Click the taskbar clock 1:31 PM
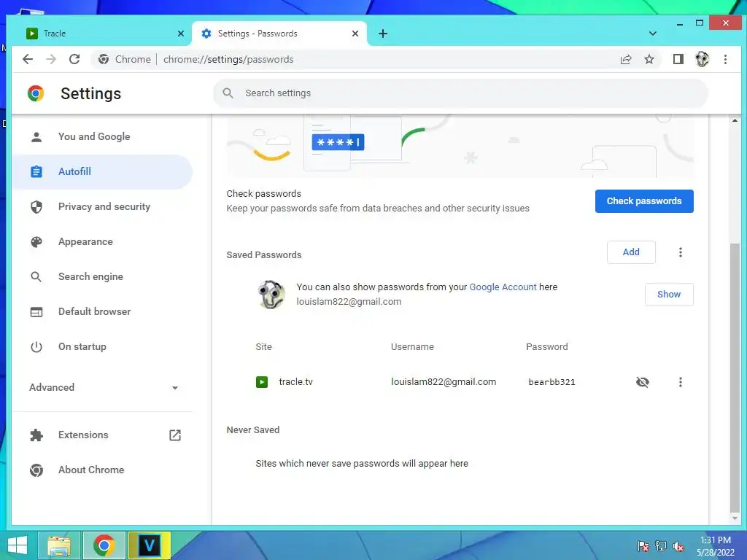 point(716,540)
